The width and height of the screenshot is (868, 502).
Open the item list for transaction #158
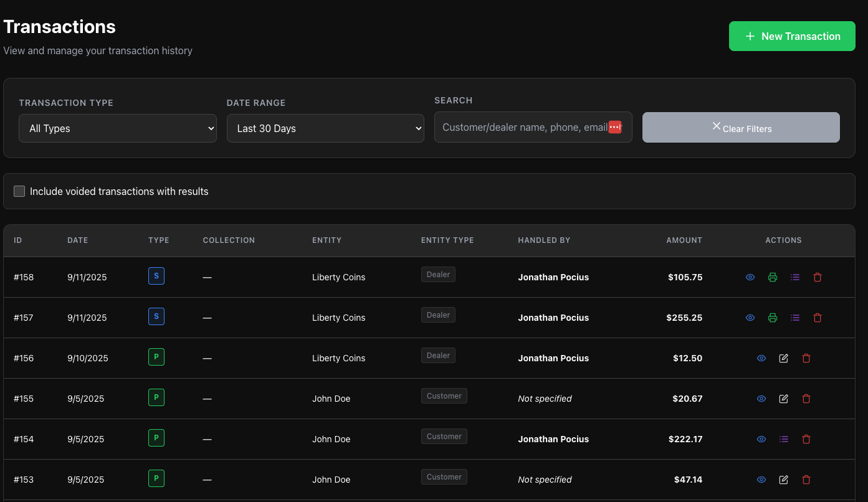point(794,277)
